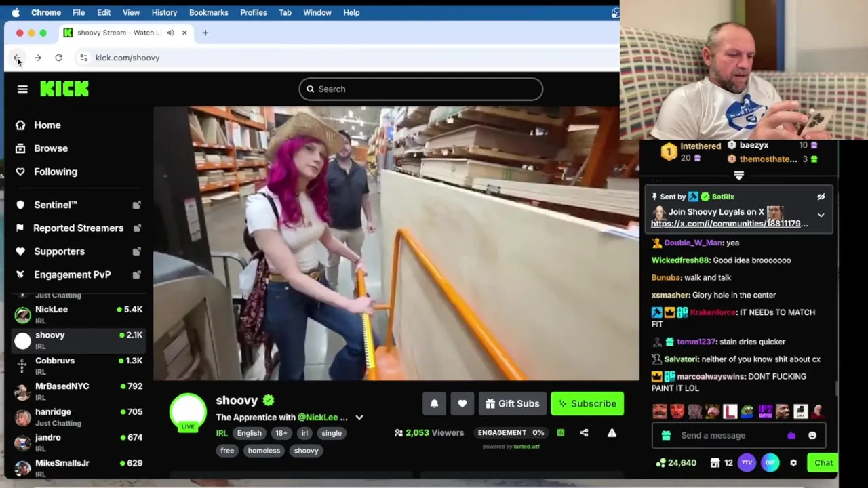Select the single tag
The width and height of the screenshot is (868, 488).
(x=332, y=433)
